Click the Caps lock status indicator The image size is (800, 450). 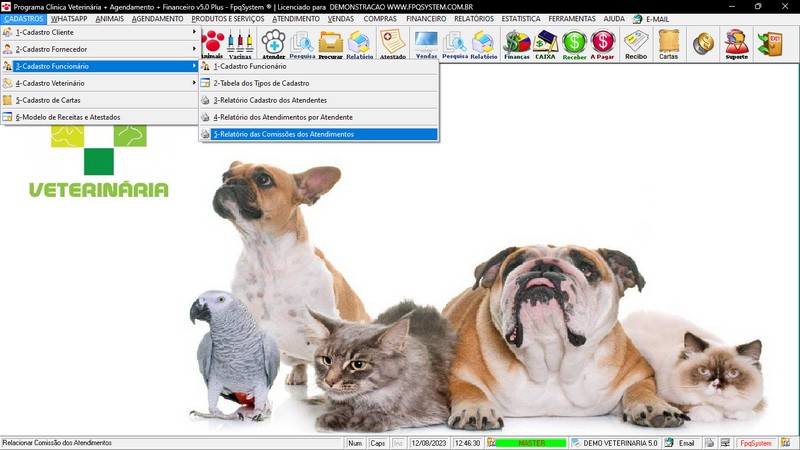click(378, 443)
